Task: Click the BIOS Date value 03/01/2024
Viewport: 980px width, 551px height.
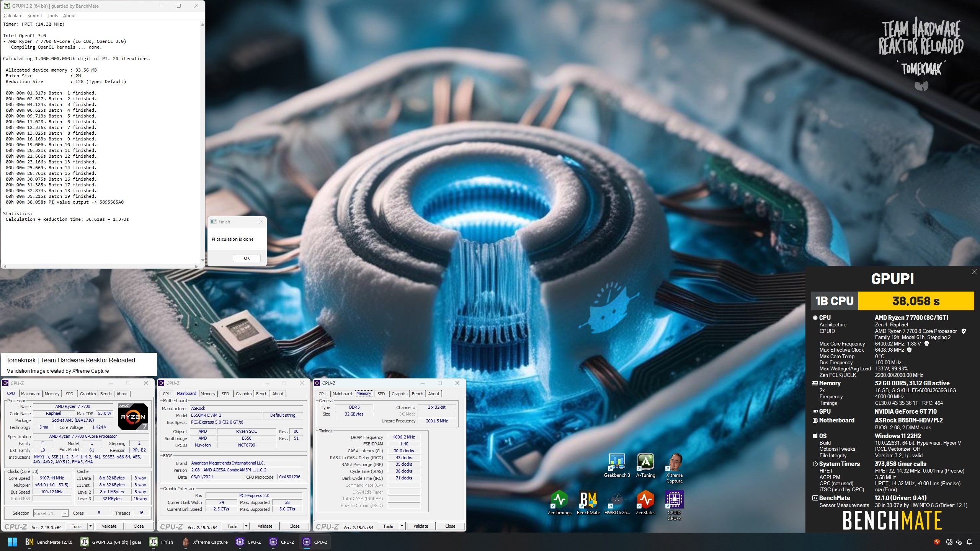Action: [216, 477]
